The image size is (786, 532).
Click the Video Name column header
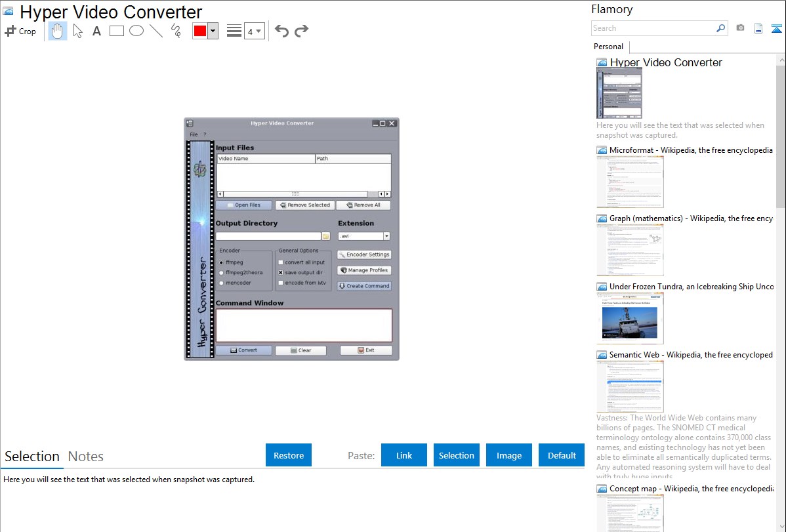(266, 159)
